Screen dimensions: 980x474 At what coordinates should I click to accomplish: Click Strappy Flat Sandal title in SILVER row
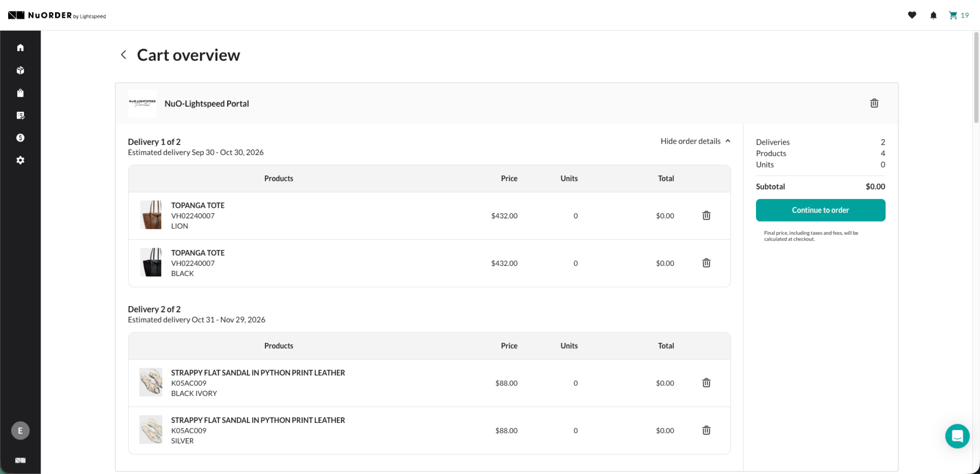258,420
